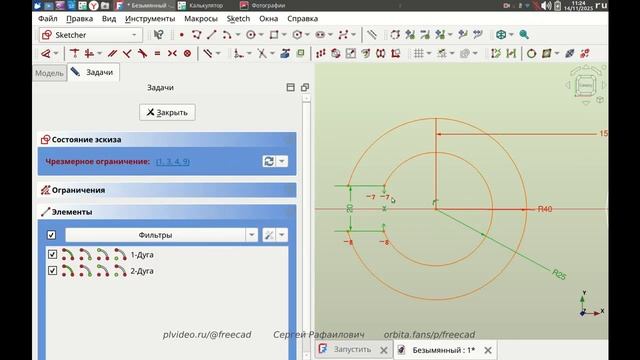
Task: Click the Select associated constraints icon
Action: point(495,53)
